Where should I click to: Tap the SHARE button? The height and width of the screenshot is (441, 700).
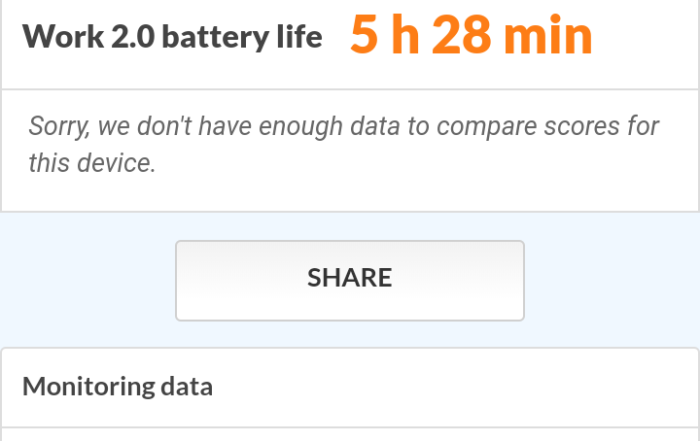point(349,279)
